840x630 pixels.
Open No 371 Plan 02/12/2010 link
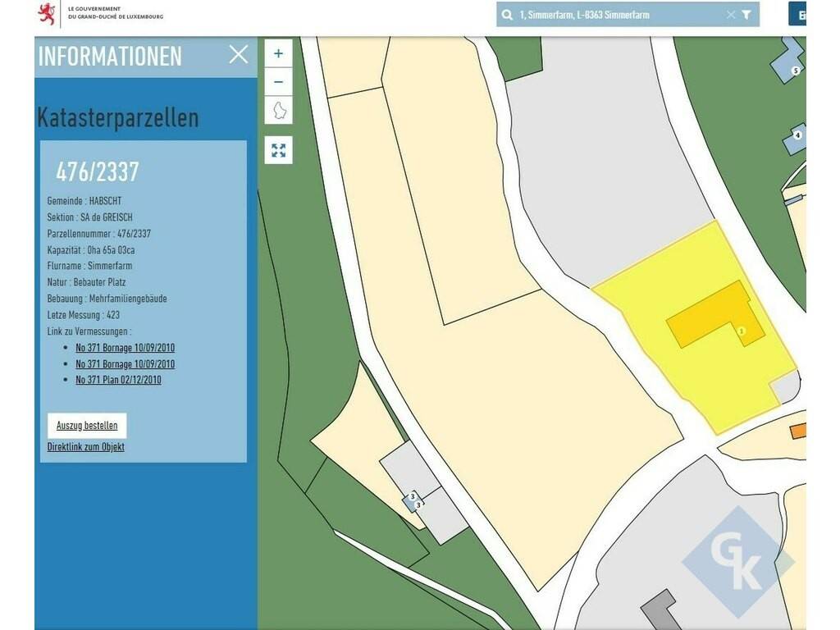[x=118, y=380]
